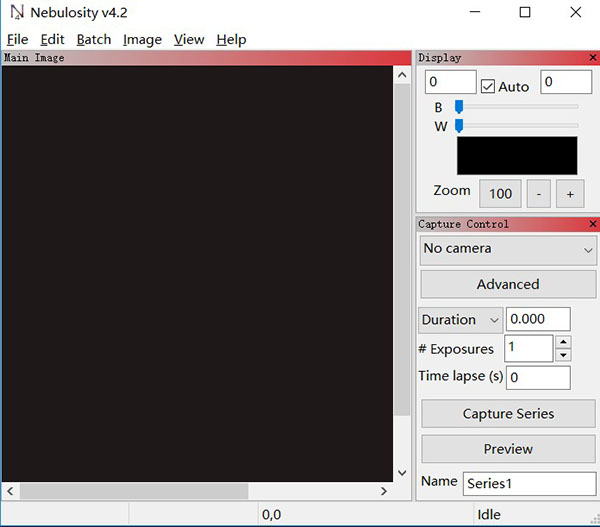Open the Batch menu
Image resolution: width=600 pixels, height=527 pixels.
point(93,39)
